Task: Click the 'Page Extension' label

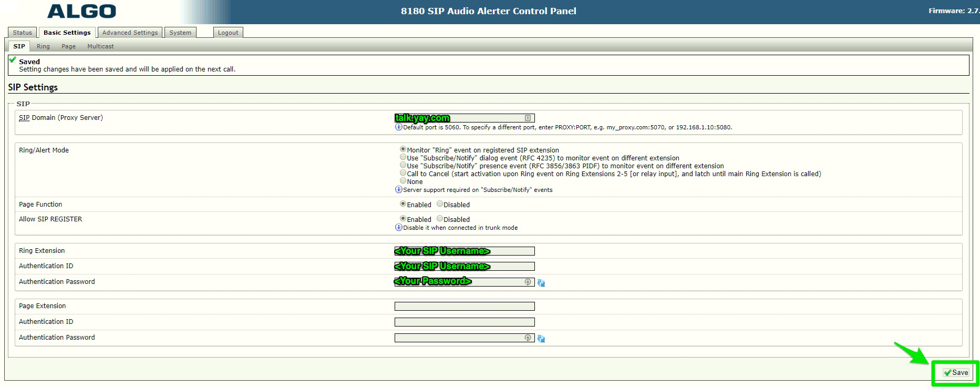Action: point(43,306)
